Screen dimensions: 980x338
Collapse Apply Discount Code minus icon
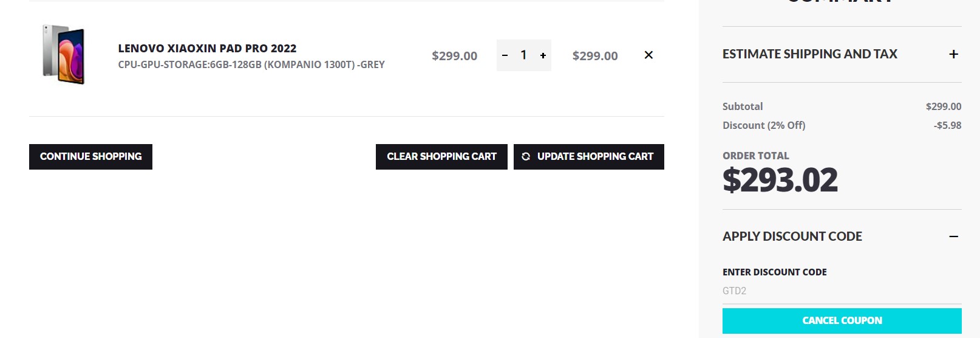953,236
